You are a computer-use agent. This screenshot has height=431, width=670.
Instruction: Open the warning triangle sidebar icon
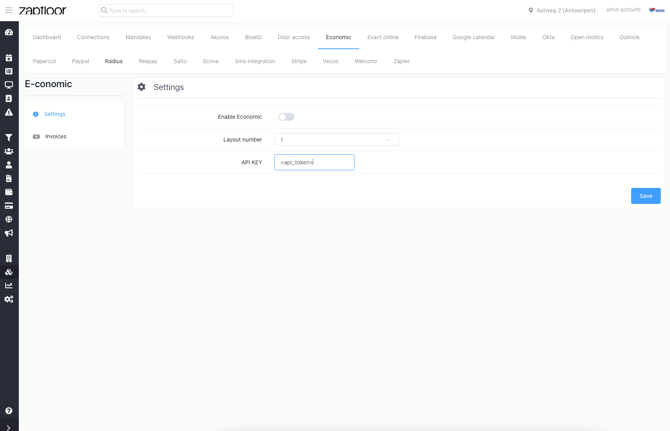click(9, 112)
